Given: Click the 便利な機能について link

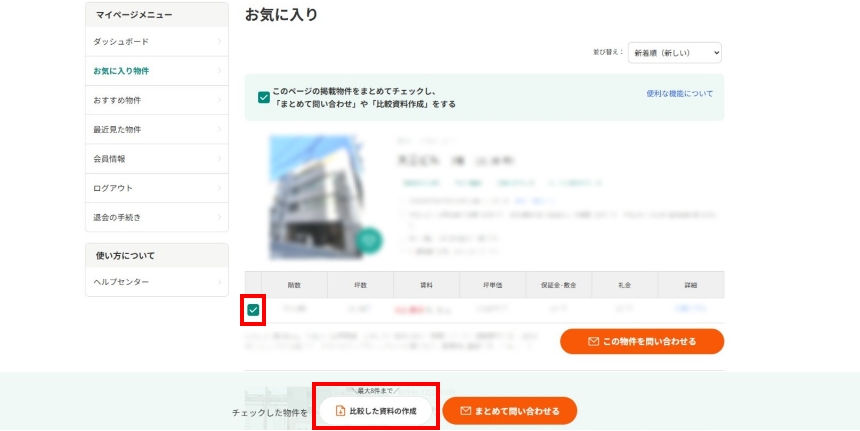Looking at the screenshot, I should [679, 93].
